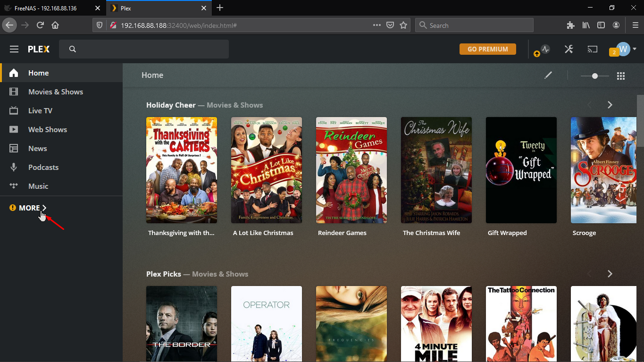Viewport: 644px width, 362px height.
Task: Click the browser Back arrow
Action: [9, 25]
